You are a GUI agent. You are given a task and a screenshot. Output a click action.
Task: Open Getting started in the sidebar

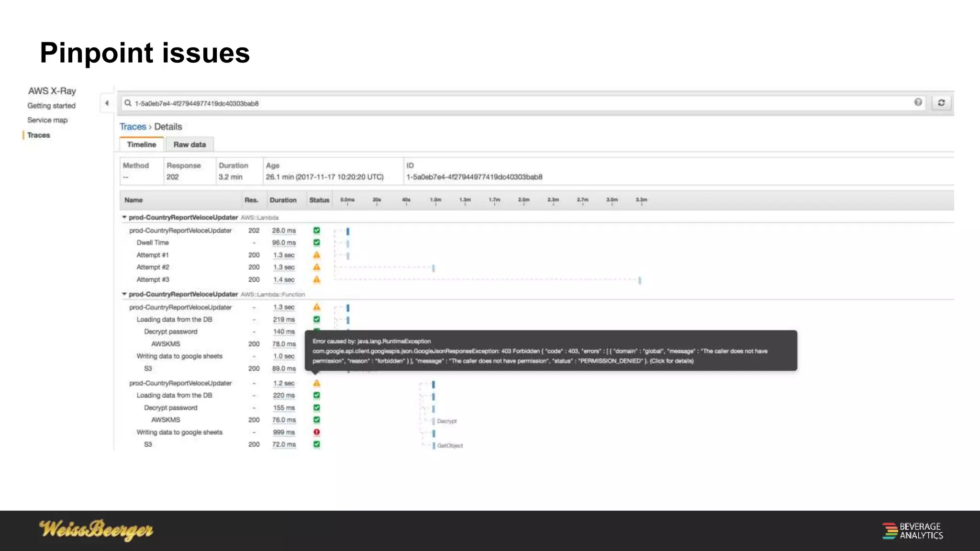[x=51, y=106]
